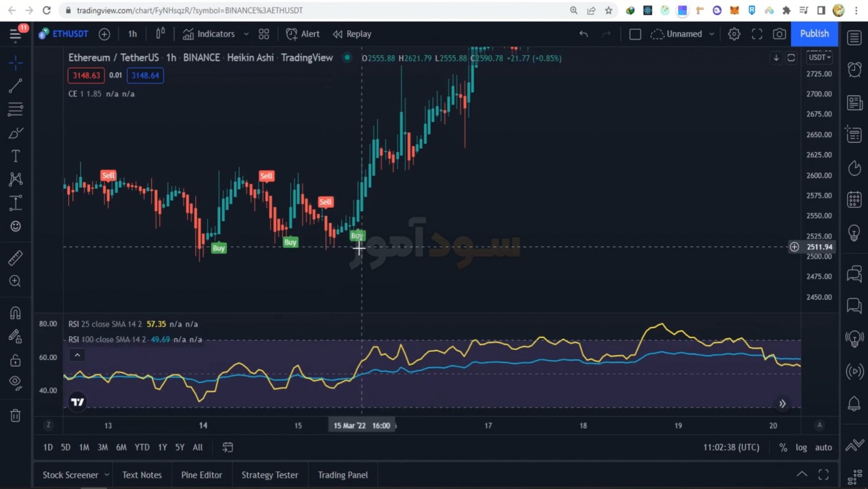Image resolution: width=868 pixels, height=489 pixels.
Task: Click the zoom in tool
Action: 15,281
